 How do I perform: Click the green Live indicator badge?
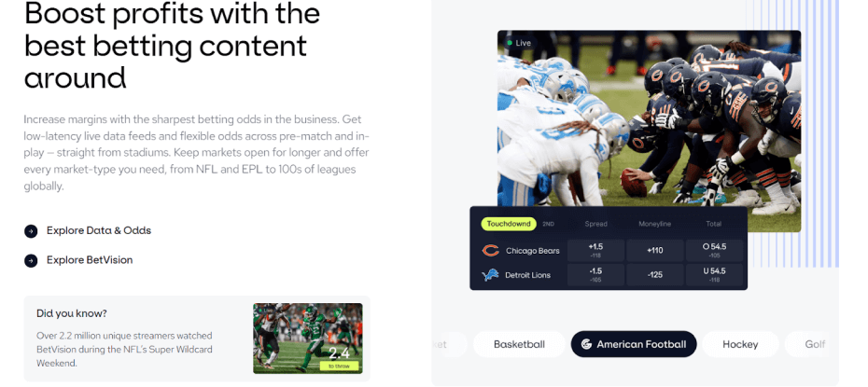[x=519, y=43]
